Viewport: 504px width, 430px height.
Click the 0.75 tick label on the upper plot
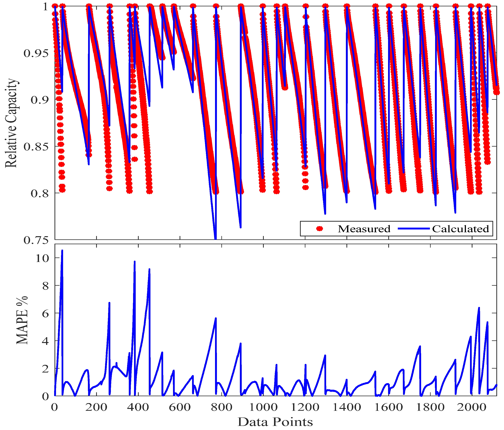[x=36, y=240]
